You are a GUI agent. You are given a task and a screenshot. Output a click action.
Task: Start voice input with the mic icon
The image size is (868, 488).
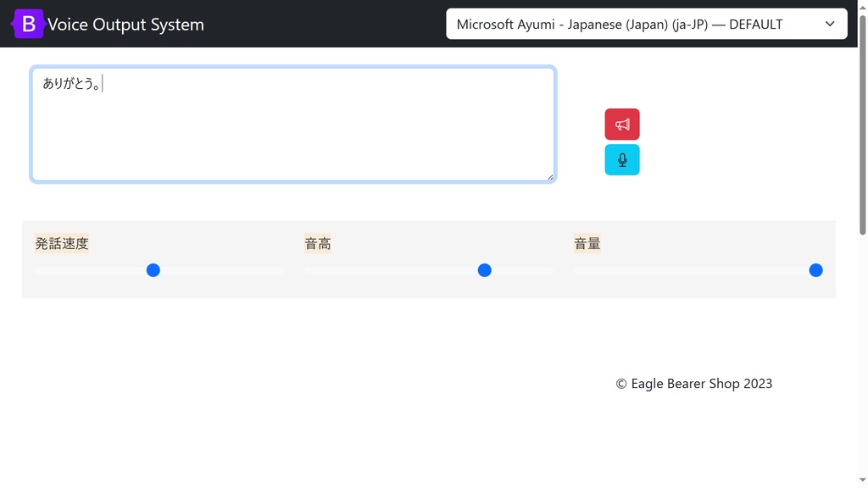[x=622, y=159]
